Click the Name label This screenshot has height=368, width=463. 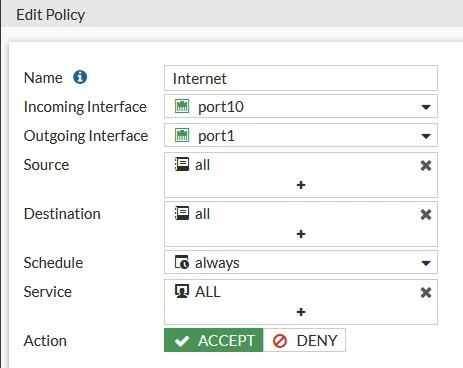click(x=43, y=78)
